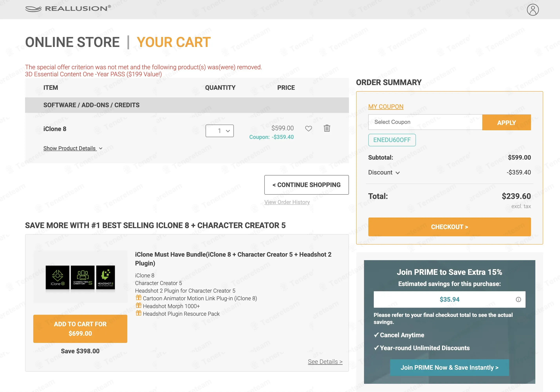Click the gift icon beside Headshot Plugin Resource Pack
The image size is (560, 392).
pyautogui.click(x=139, y=313)
